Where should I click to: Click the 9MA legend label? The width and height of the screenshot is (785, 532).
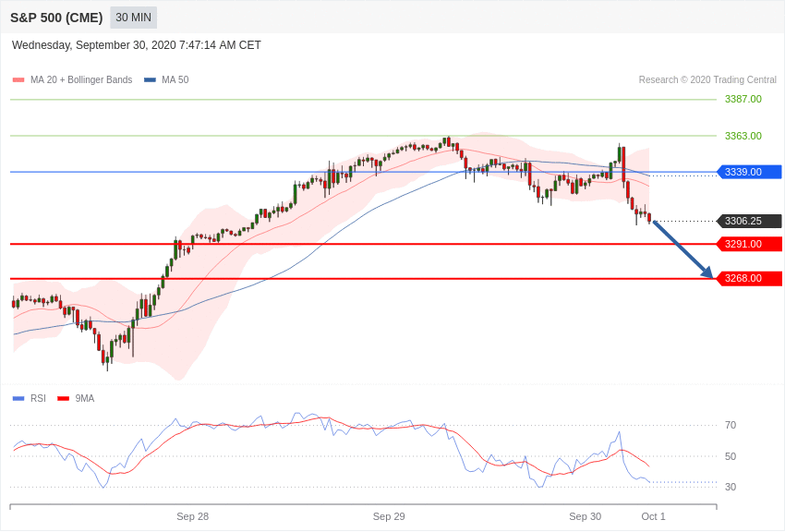coord(85,398)
